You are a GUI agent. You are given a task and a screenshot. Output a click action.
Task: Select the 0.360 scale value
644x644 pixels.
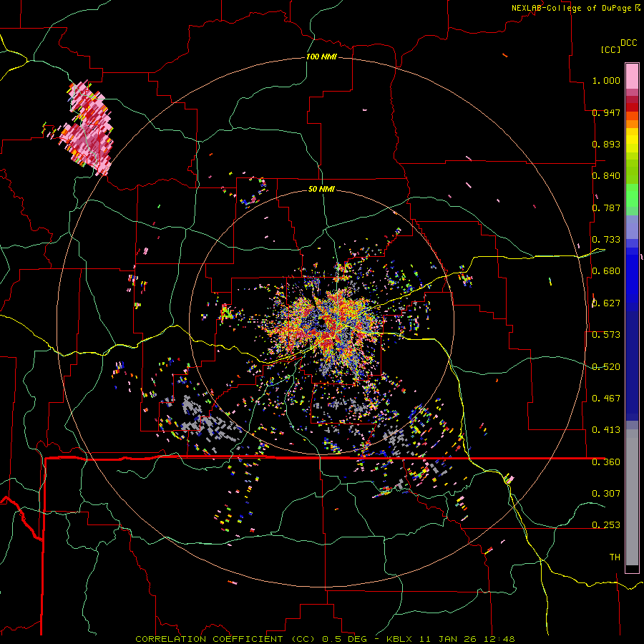click(606, 462)
